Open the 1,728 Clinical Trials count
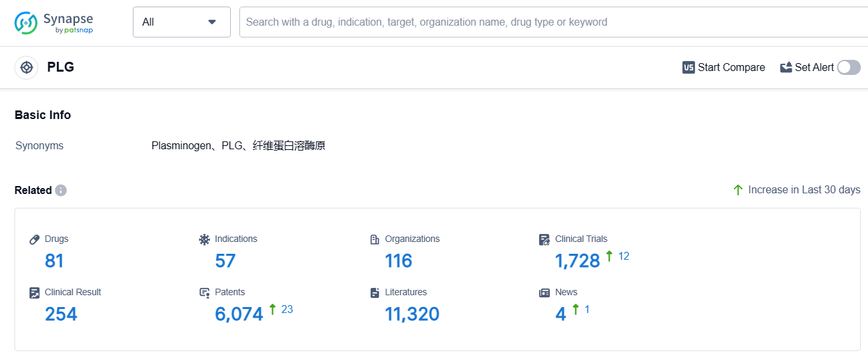Image resolution: width=868 pixels, height=359 pixels. [577, 261]
